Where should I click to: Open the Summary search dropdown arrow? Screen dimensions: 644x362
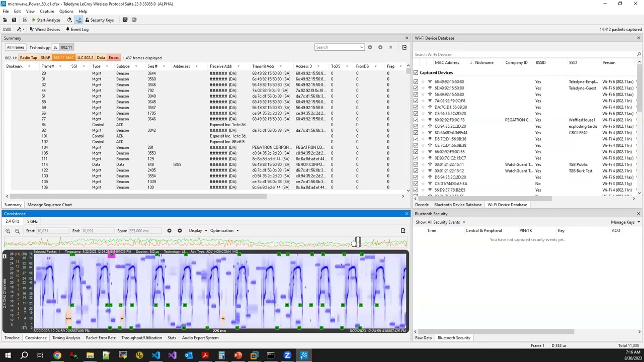(362, 47)
